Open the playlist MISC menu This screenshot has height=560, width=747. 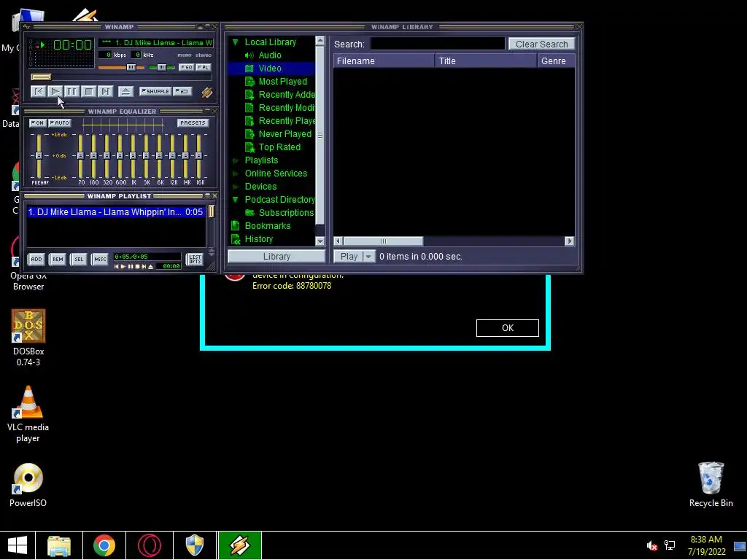100,260
